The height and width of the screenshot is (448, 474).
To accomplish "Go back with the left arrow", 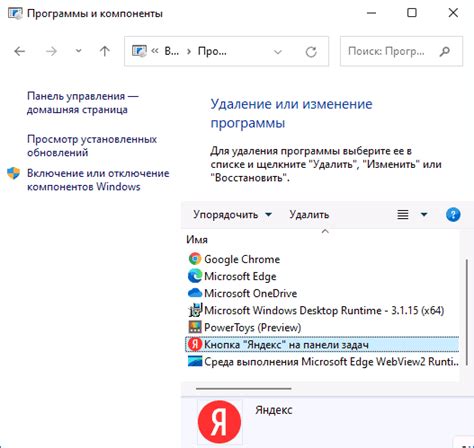I will (x=20, y=51).
